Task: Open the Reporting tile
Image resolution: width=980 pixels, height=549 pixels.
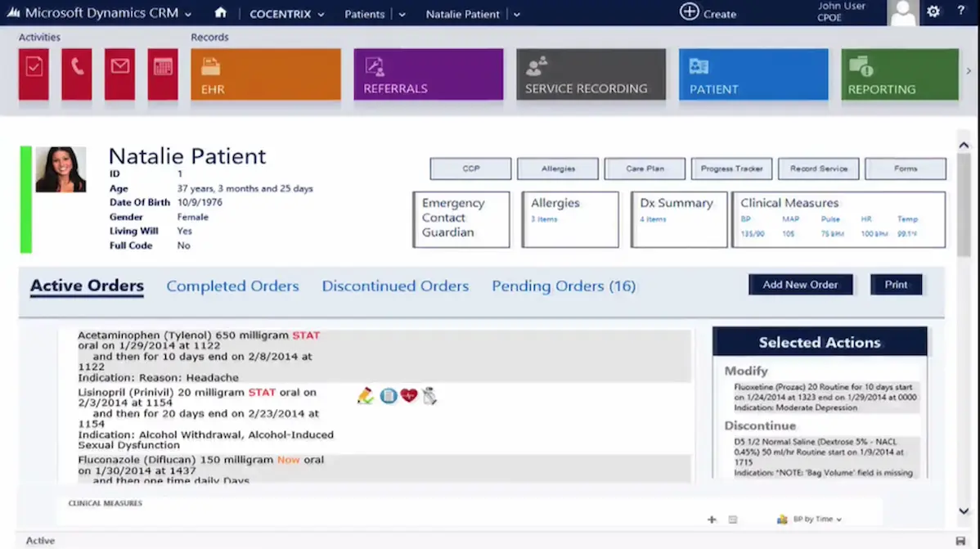Action: (x=898, y=74)
